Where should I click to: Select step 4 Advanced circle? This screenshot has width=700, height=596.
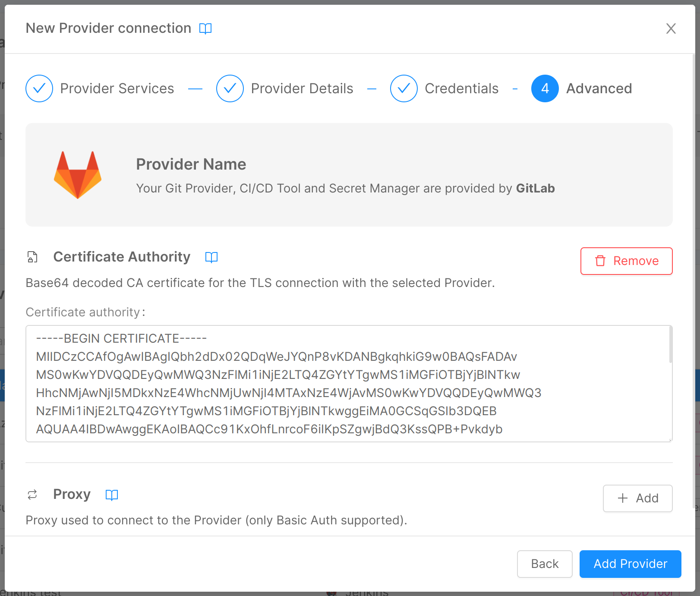(545, 88)
